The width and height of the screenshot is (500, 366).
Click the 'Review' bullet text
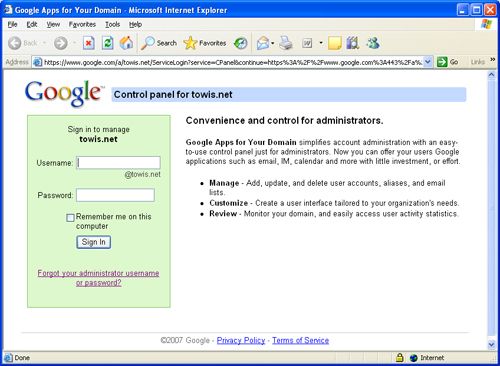[223, 213]
